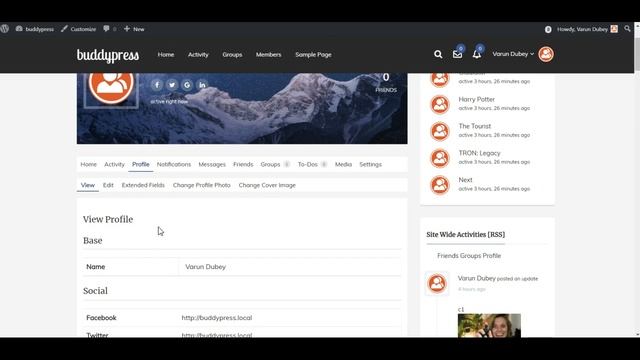Click Varun Dubey's avatar in activity feed
Screen dimensions: 640x360
point(437,283)
